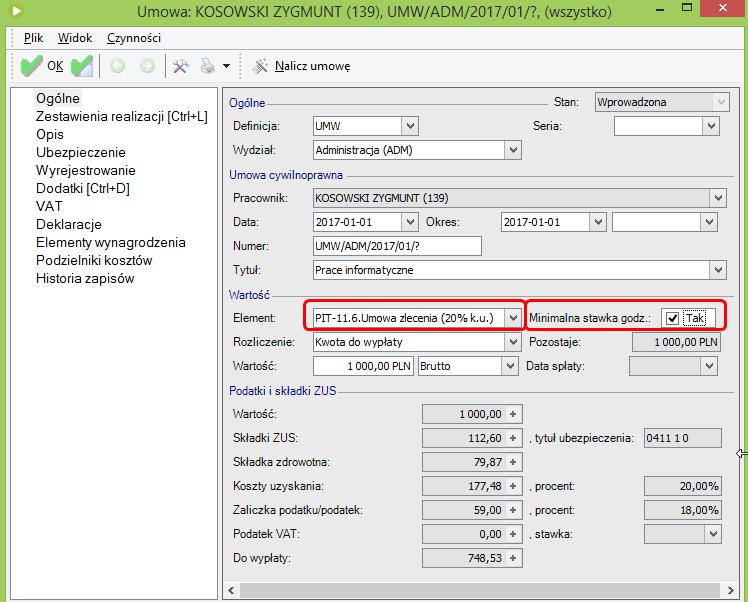Screen dimensions: 748x602
Task: Open the Plik menu
Action: (33, 38)
